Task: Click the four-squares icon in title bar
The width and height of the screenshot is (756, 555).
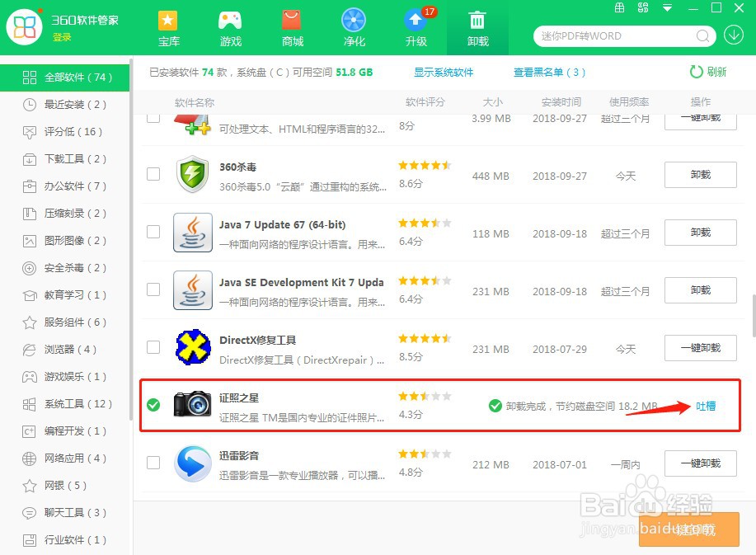Action: (643, 7)
